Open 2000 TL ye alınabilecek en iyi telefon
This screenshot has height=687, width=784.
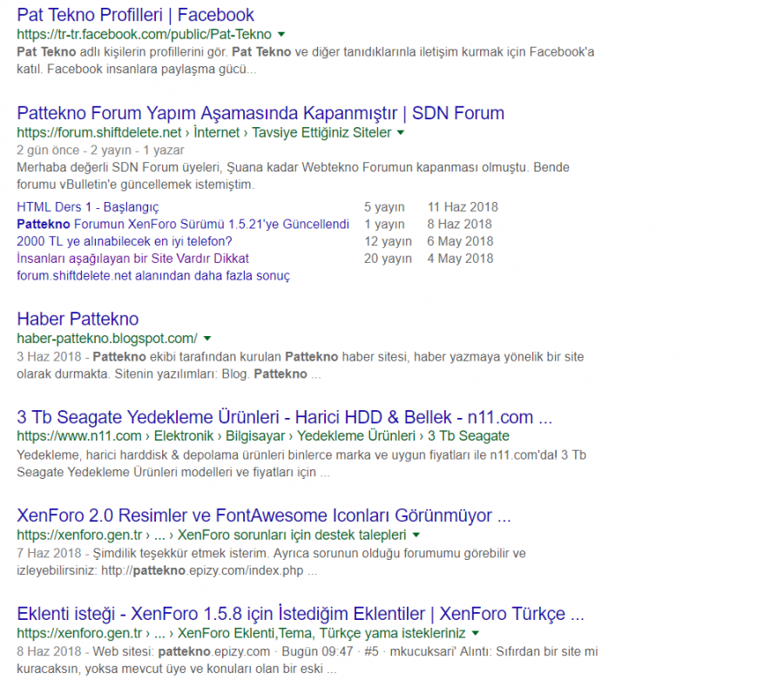(125, 241)
